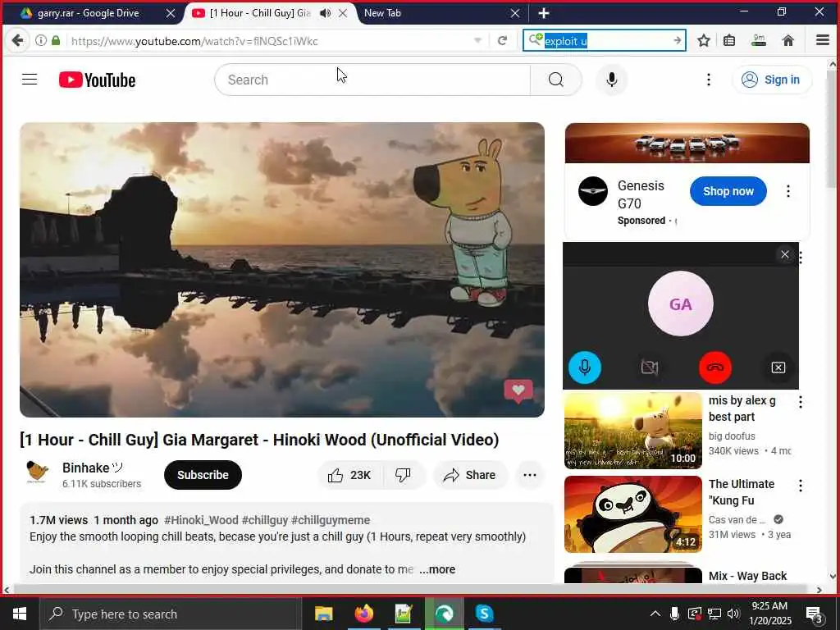840x630 pixels.
Task: Expand description with ...more
Action: pyautogui.click(x=438, y=569)
